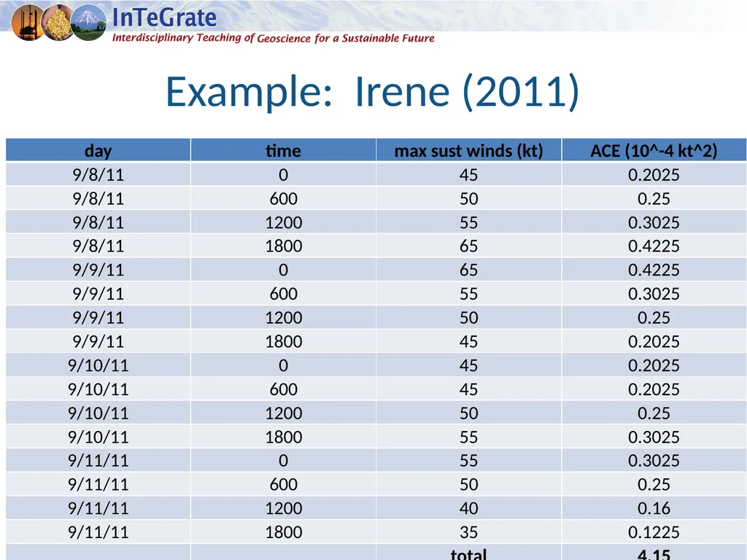Click ACE 0.2025 in the 9/8/11 time 0 row

[x=654, y=174]
